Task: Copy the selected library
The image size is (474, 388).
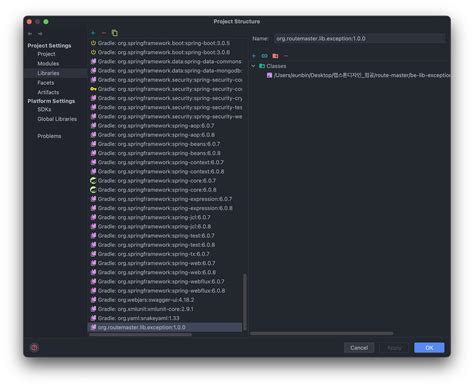Action: [x=115, y=33]
